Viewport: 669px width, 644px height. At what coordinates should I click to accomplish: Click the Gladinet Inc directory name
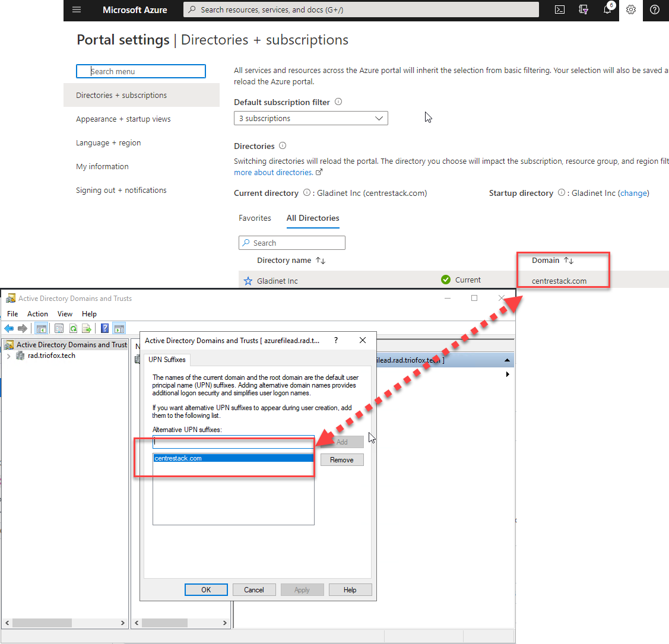pos(277,281)
